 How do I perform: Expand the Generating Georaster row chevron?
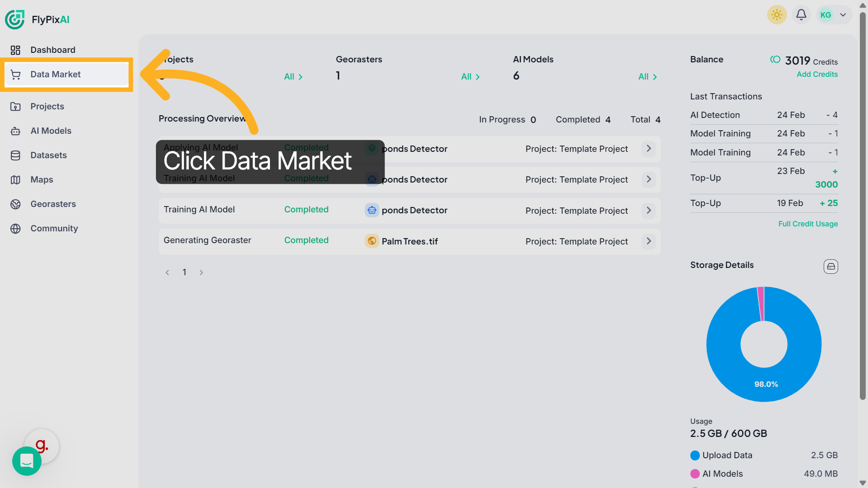(x=648, y=241)
